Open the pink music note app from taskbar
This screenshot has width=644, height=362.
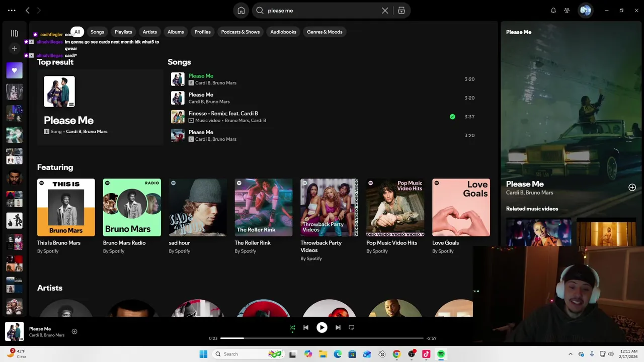426,354
